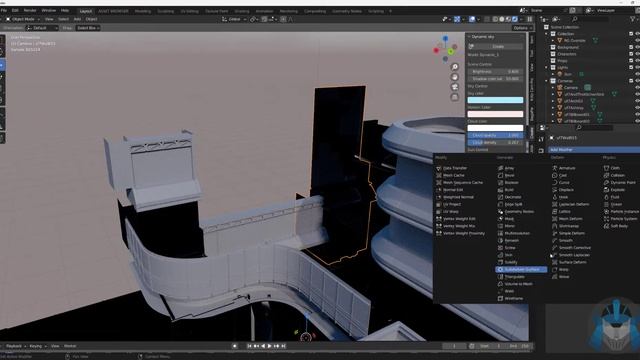Choose the Decimate modifier
The width and height of the screenshot is (640, 360).
point(512,197)
